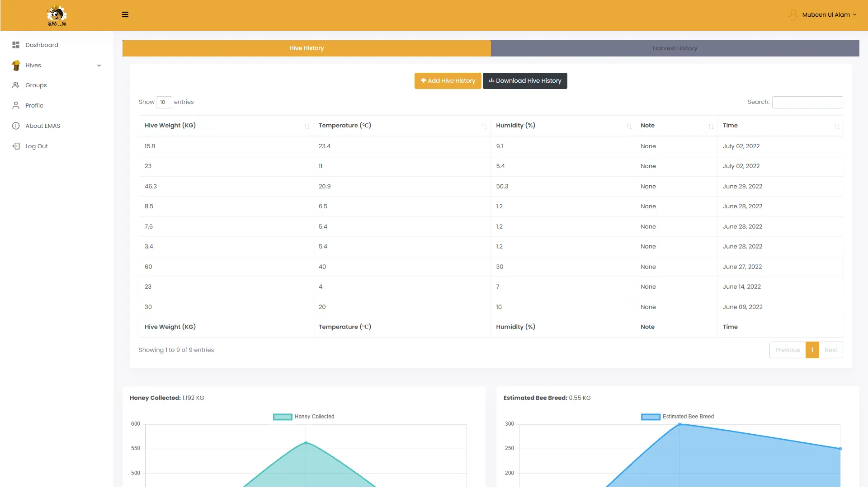Open Dashboard from the sidebar icon

point(16,45)
